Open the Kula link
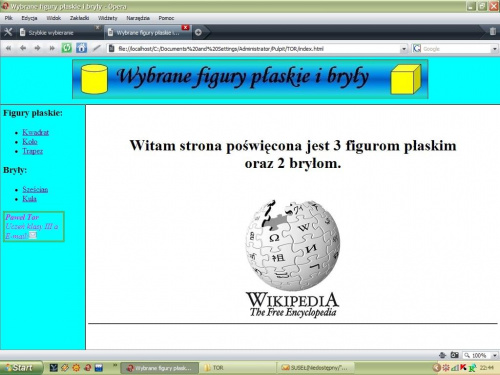 pos(29,199)
